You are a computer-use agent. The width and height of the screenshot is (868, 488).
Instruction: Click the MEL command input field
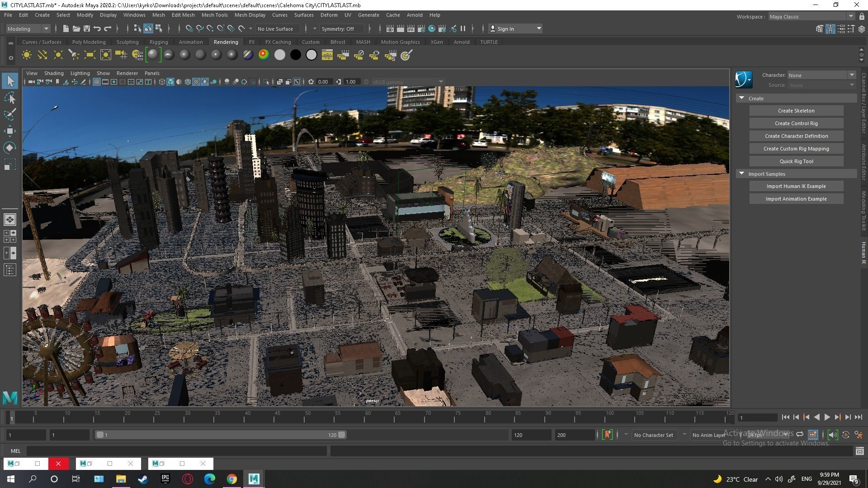pos(177,450)
